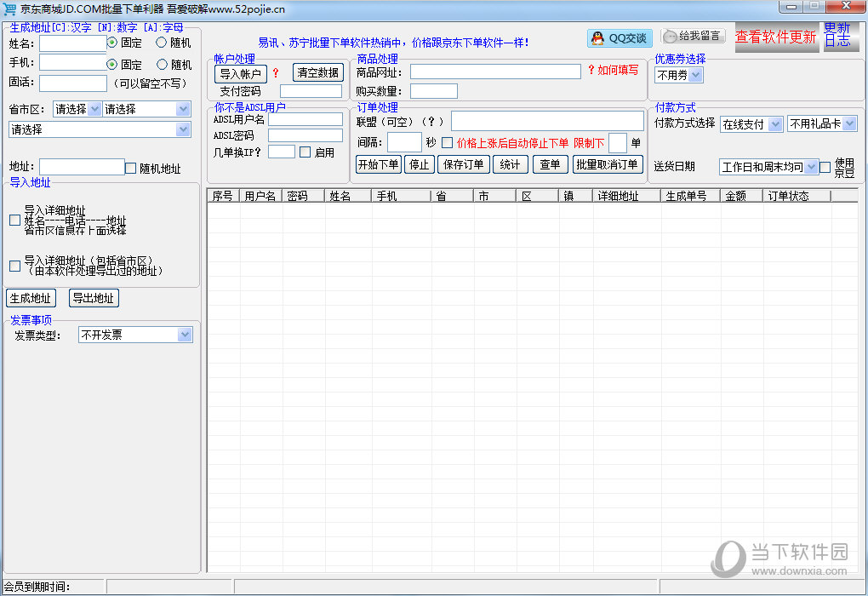Click the 固话 input field

[x=73, y=83]
